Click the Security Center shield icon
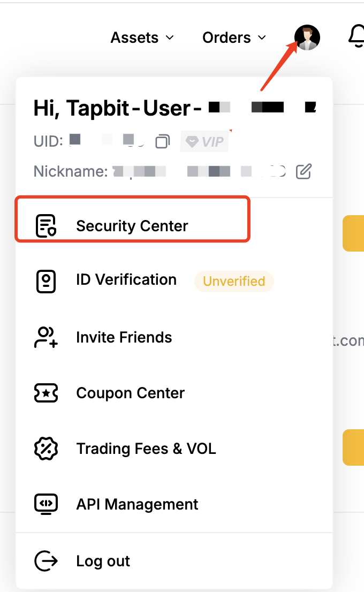The width and height of the screenshot is (364, 592). pos(46,226)
